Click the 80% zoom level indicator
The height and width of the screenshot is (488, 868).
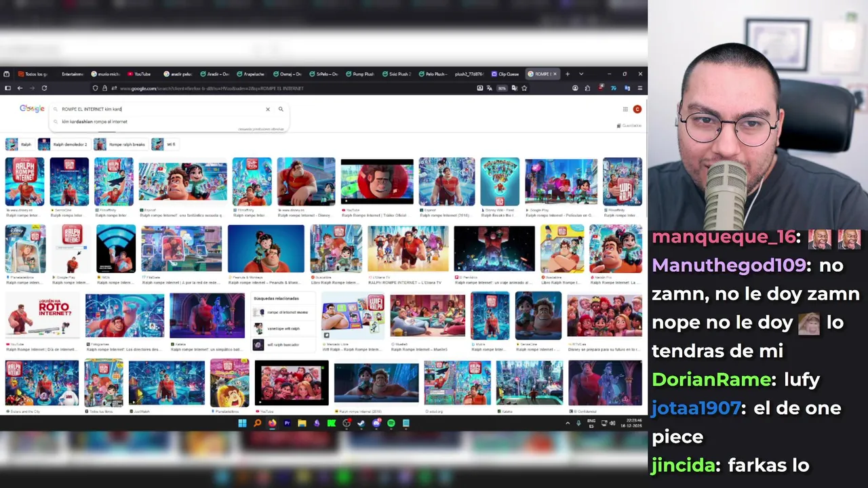click(502, 88)
